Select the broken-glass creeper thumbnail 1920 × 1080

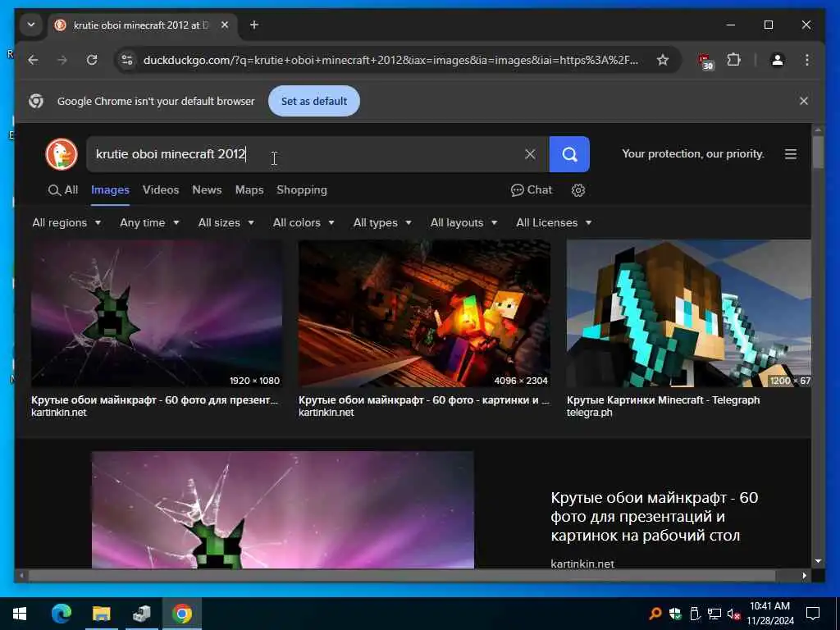157,313
